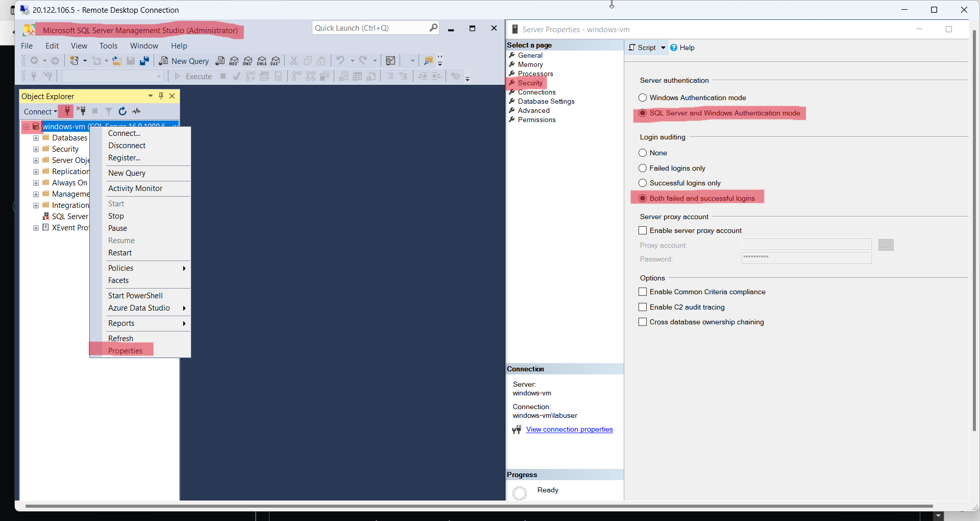The width and height of the screenshot is (980, 521).
Task: Open a New Query window
Action: point(183,61)
